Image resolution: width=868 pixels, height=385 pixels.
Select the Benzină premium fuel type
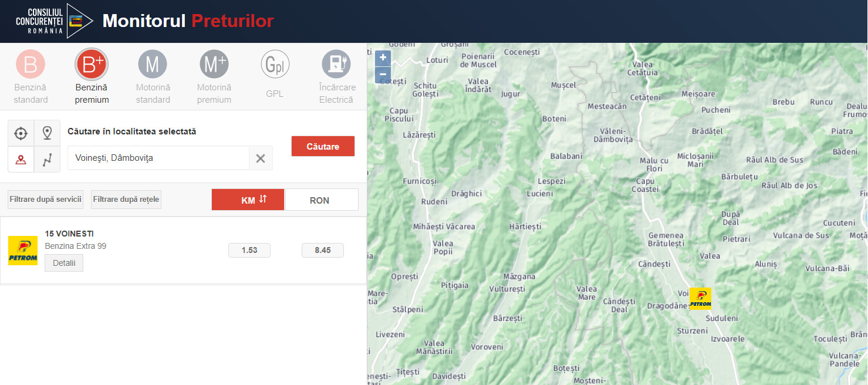[x=92, y=65]
